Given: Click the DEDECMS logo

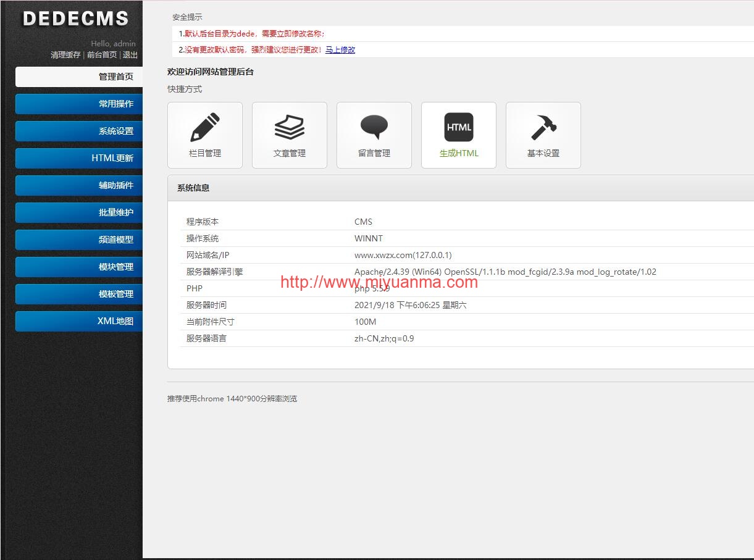Looking at the screenshot, I should tap(76, 19).
